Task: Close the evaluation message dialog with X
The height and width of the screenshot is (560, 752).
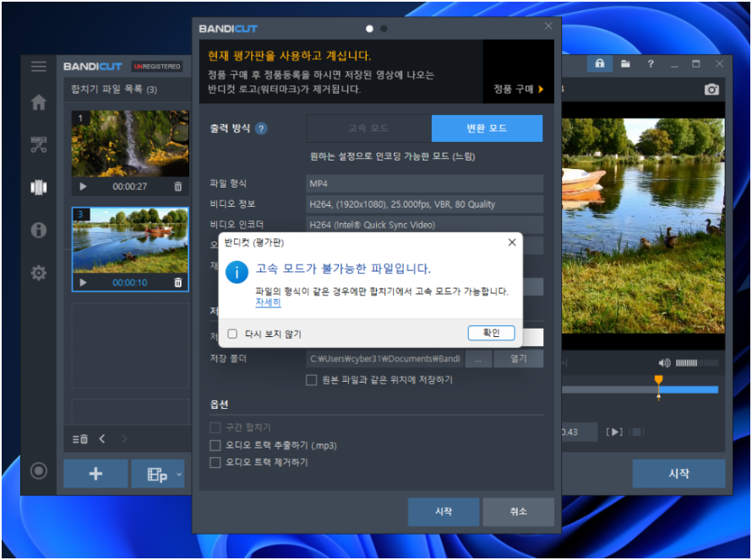Action: 512,242
